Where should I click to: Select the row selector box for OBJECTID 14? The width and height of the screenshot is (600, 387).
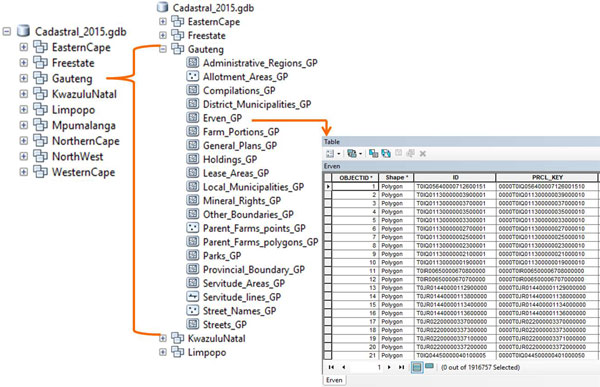coord(328,296)
